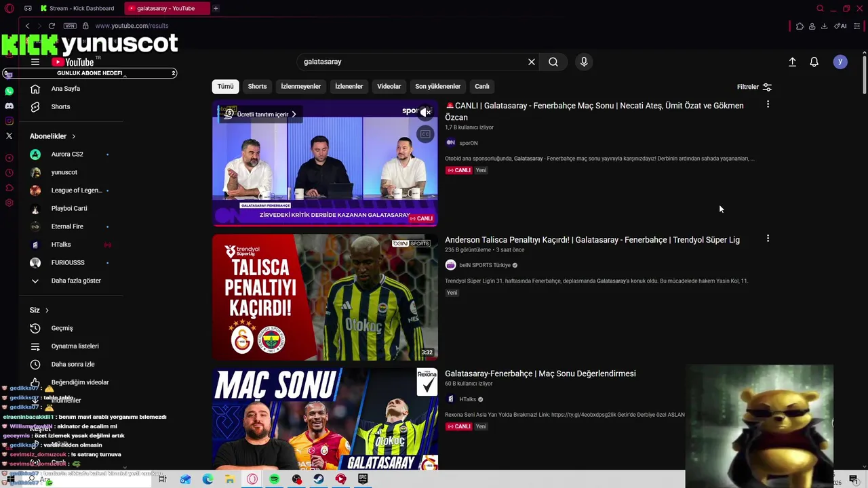Open browser tab search magnifier
This screenshot has width=868, height=488.
(x=820, y=8)
